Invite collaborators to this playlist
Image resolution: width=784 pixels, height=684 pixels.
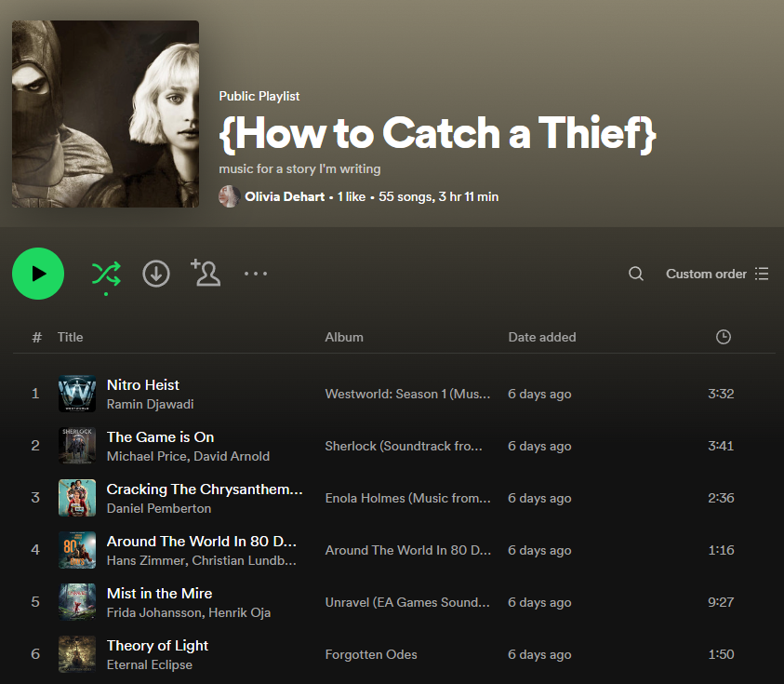[x=205, y=273]
